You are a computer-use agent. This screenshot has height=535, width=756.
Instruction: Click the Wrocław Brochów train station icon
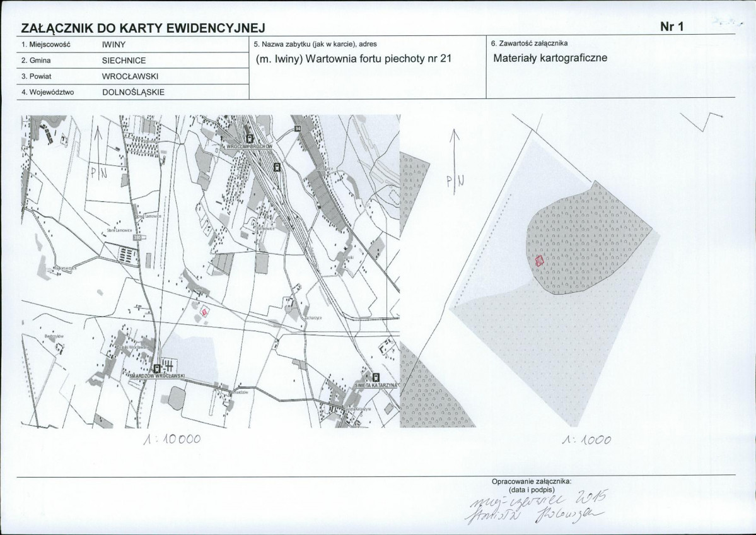coord(249,138)
